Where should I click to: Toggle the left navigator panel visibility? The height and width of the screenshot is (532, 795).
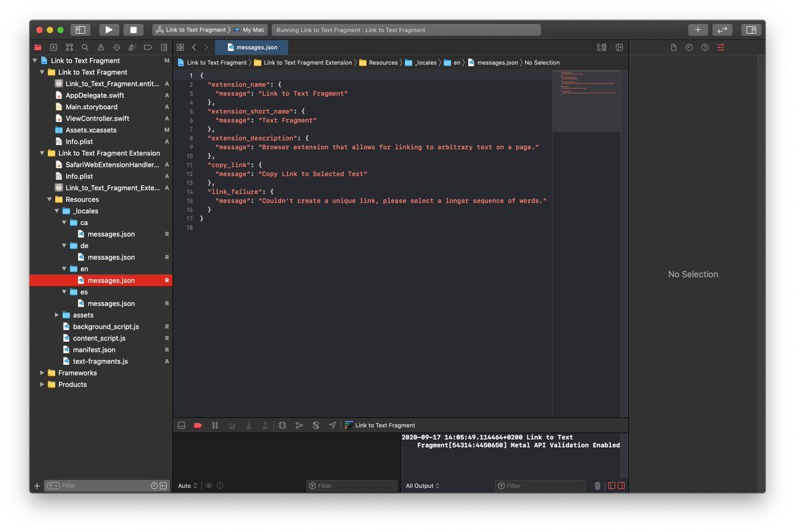click(x=80, y=30)
